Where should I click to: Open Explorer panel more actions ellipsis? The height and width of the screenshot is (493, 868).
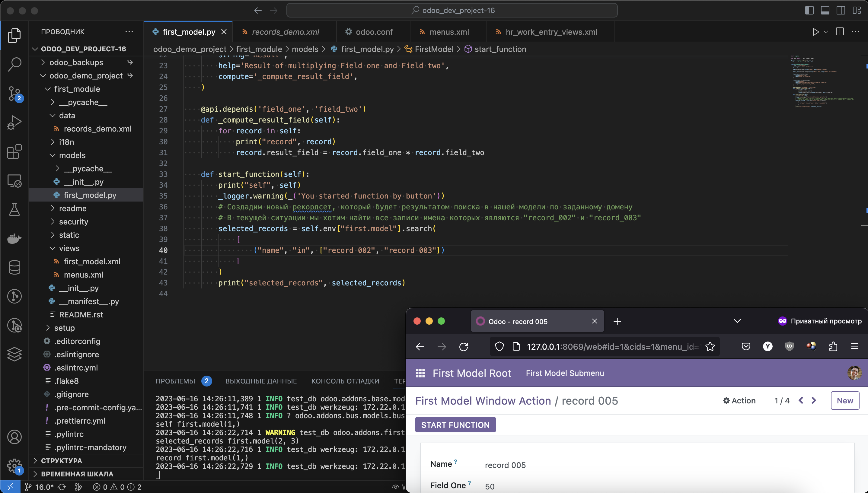pos(129,31)
